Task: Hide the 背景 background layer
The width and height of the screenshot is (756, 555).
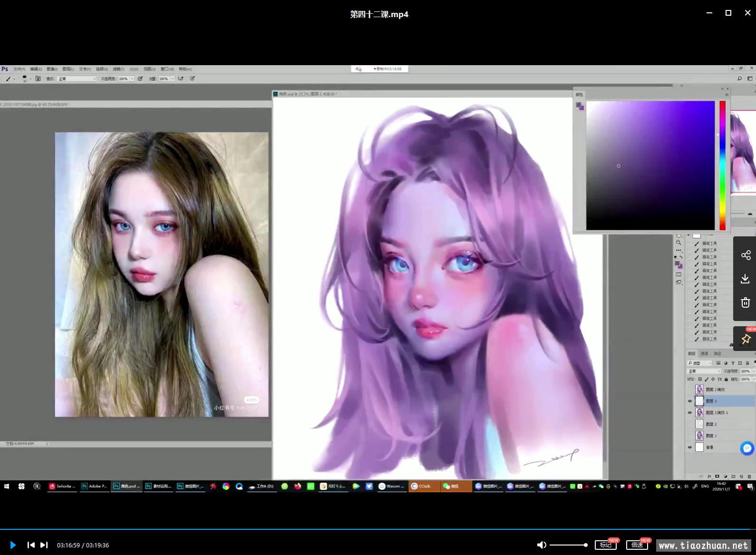Action: click(690, 447)
